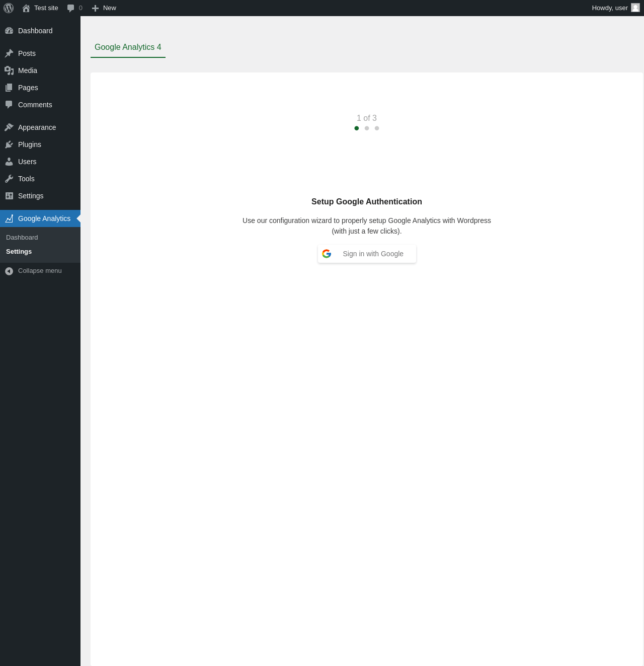Open the Pages menu item
This screenshot has width=644, height=666.
40,88
